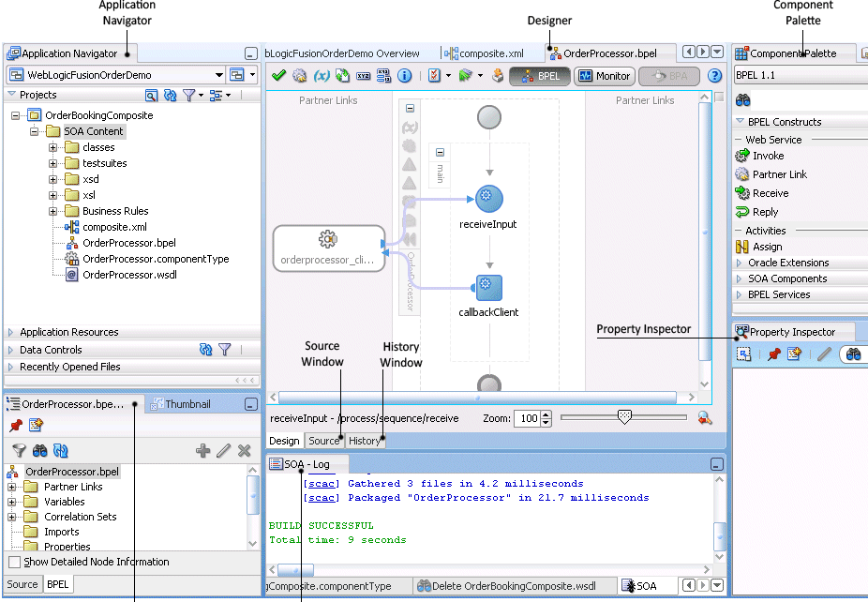Screen dimensions: 868x602
Task: Collapse the main sequence scope
Action: [x=440, y=152]
